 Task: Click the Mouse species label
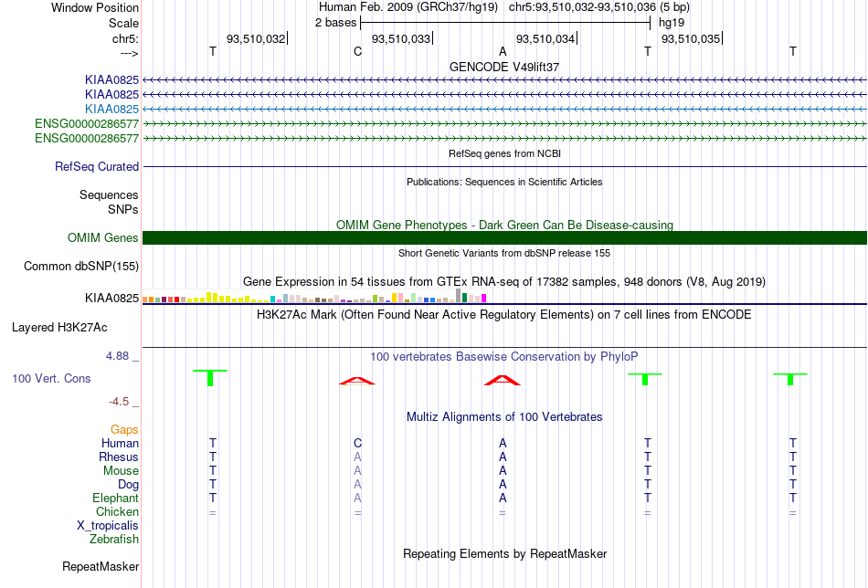[x=121, y=471]
